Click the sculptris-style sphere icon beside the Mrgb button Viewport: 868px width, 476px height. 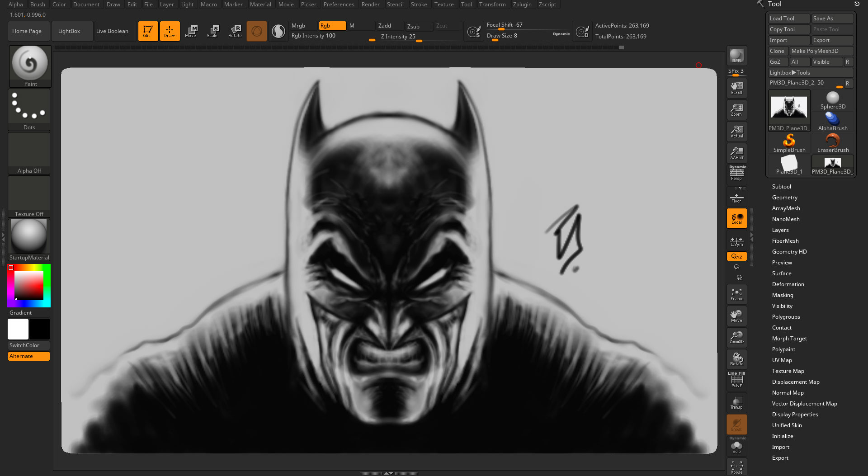278,31
